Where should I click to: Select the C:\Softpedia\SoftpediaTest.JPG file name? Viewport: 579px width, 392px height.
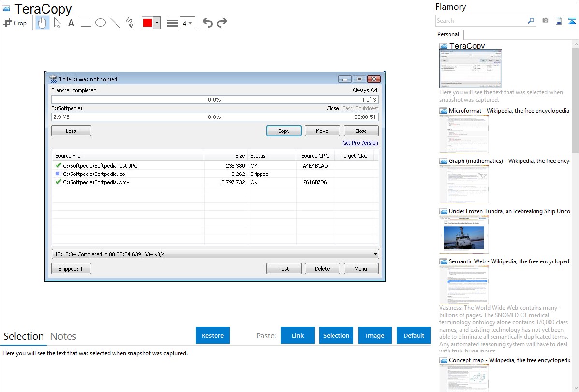pos(100,165)
